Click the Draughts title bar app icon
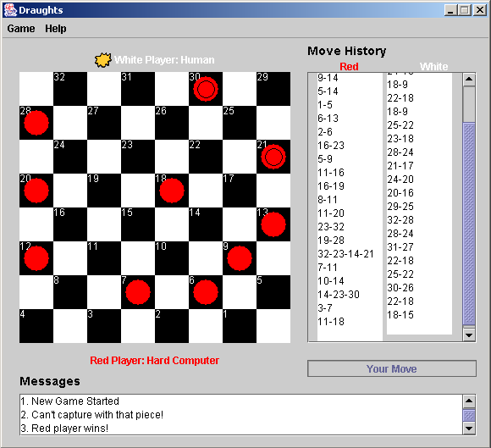Image resolution: width=491 pixels, height=448 pixels. 10,10
